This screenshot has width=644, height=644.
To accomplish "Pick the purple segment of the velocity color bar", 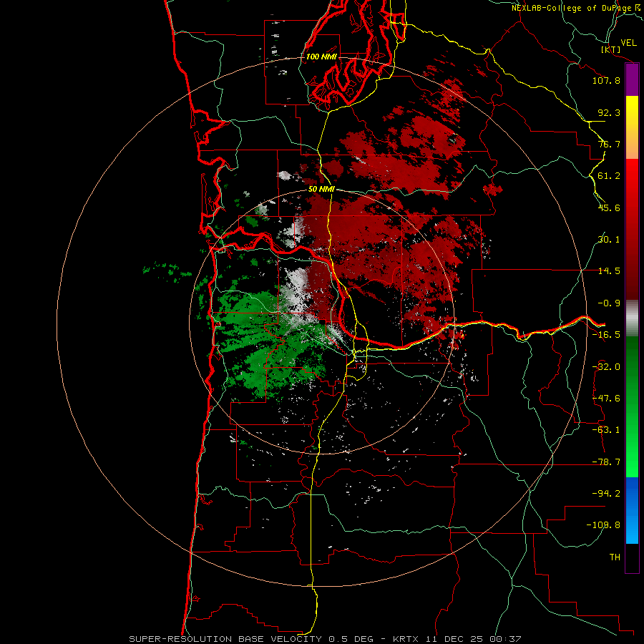I will tap(632, 80).
